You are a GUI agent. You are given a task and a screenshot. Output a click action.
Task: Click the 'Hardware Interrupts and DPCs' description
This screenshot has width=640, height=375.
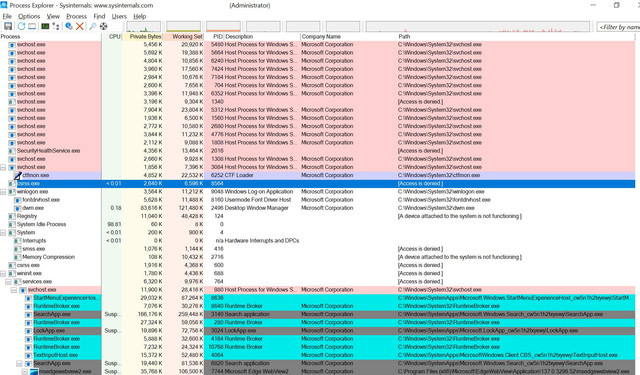pos(262,241)
